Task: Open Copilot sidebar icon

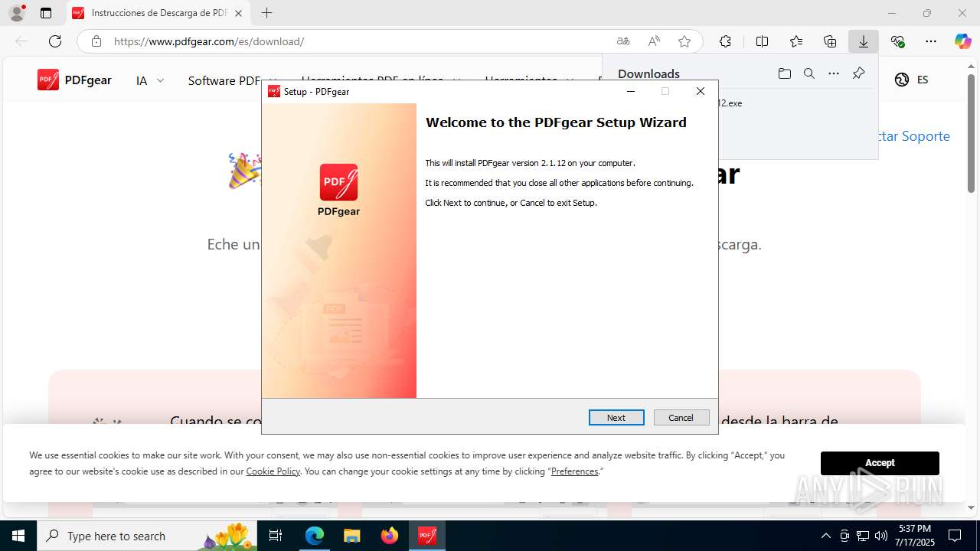Action: point(963,41)
